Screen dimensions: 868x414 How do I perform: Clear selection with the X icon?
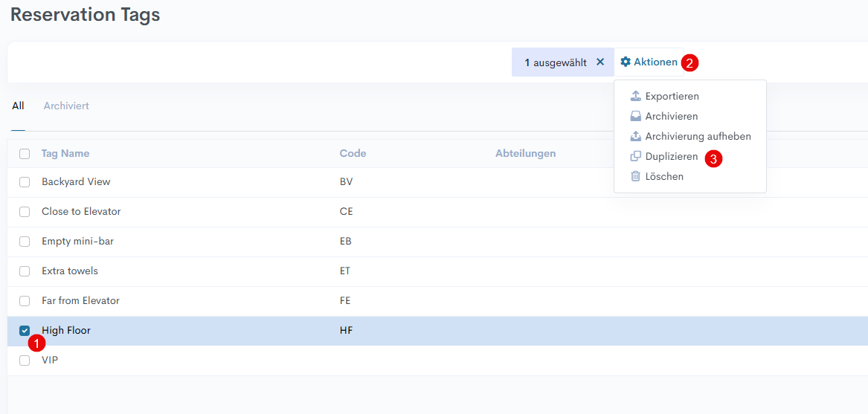click(x=600, y=62)
